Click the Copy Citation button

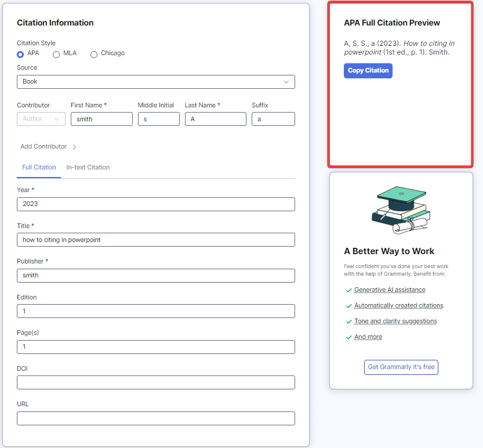tap(368, 71)
